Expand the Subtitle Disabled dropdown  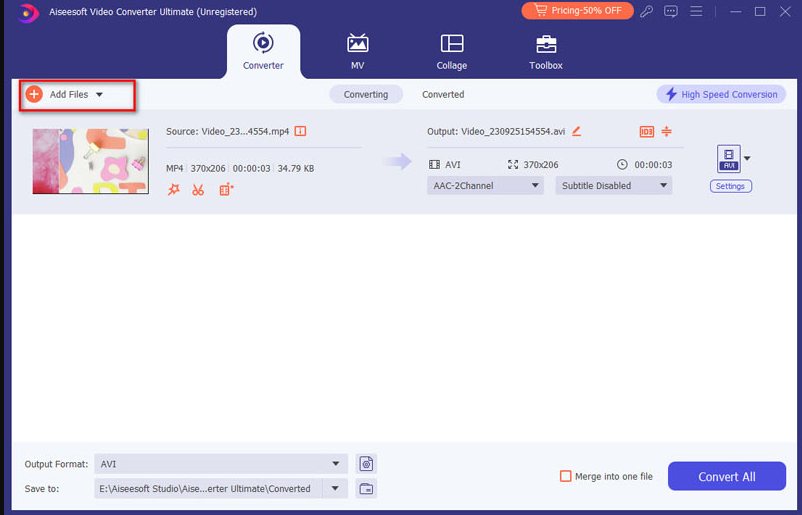click(613, 186)
